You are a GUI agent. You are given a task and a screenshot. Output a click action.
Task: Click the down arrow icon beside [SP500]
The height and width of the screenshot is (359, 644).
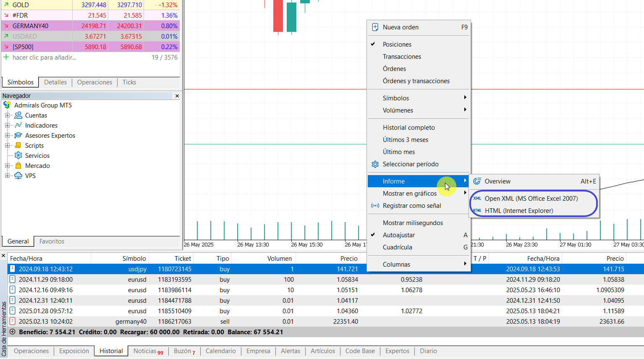(x=6, y=47)
